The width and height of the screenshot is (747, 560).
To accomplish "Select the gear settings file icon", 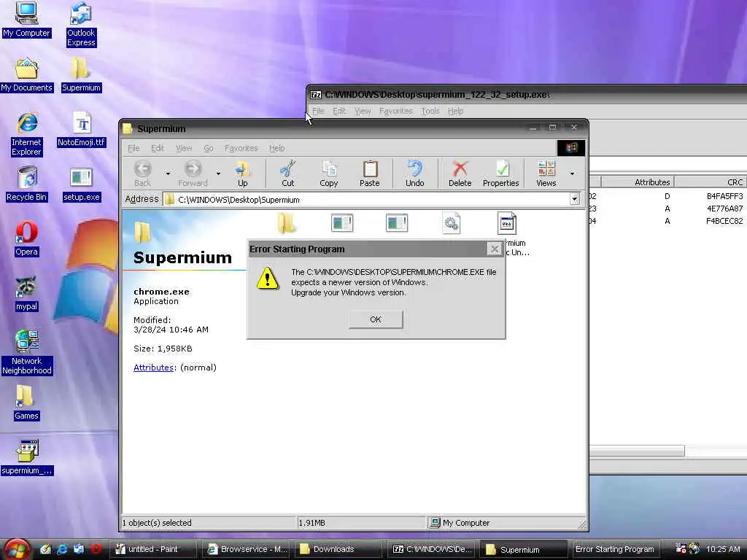I will [x=451, y=224].
